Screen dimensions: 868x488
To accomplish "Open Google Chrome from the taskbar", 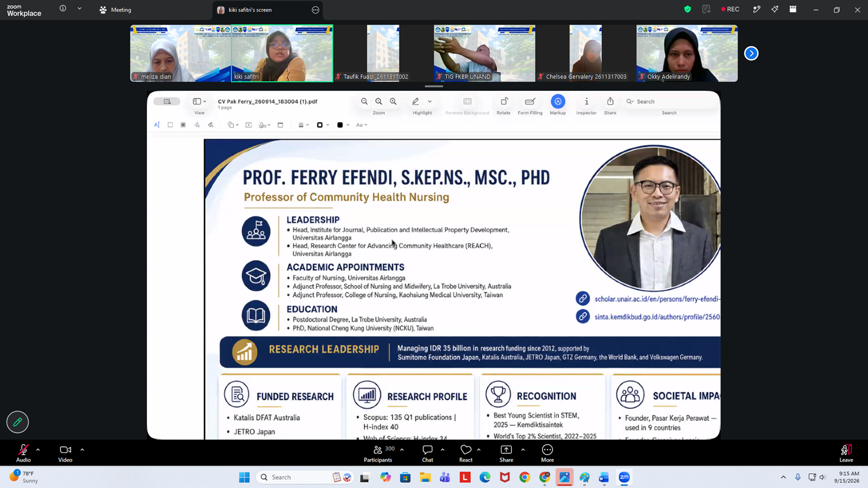I will tap(525, 477).
